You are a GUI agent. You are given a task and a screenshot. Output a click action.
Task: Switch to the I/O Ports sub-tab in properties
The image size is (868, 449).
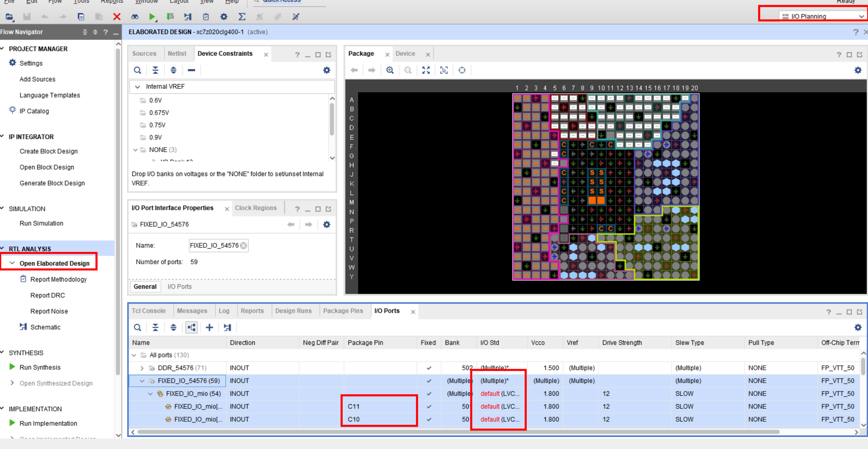click(179, 287)
